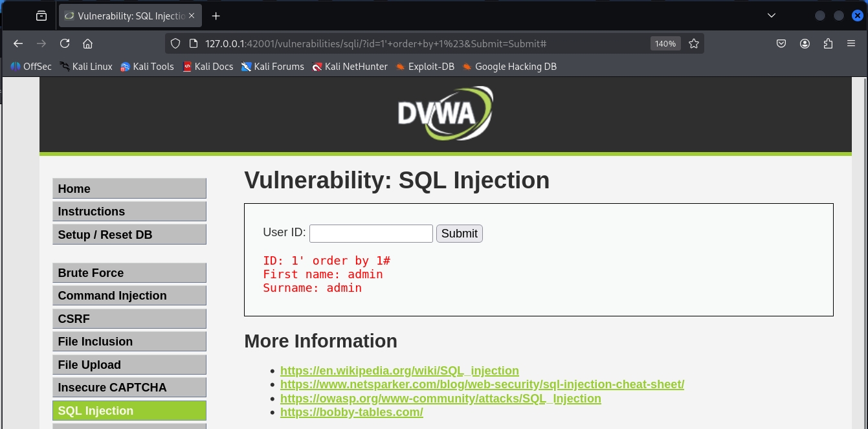Open the CSRF vulnerability page
Viewport: 868px width, 429px height.
point(129,318)
